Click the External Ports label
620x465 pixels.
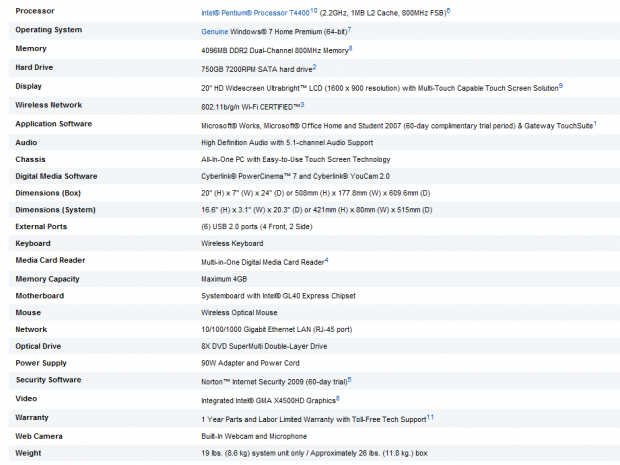click(x=41, y=227)
